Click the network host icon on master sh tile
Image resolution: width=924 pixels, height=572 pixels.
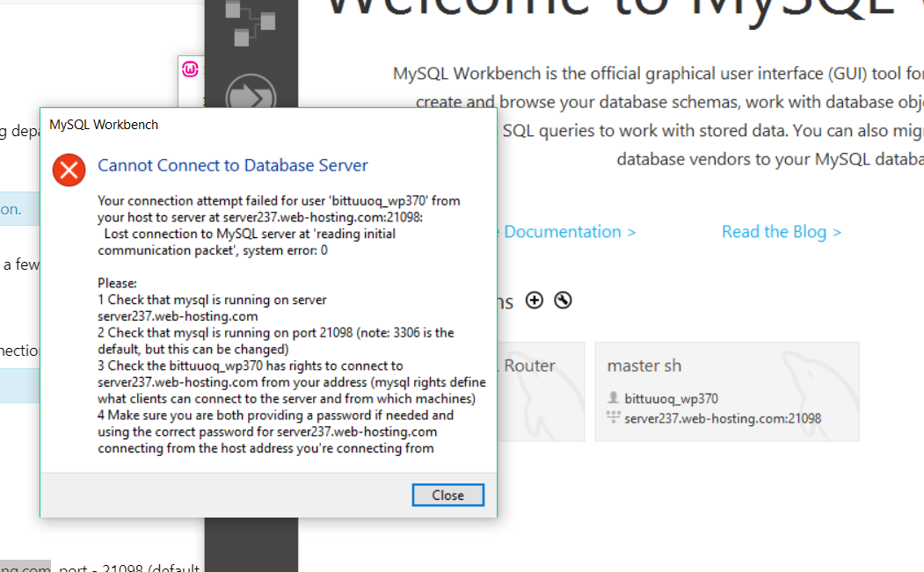(614, 417)
